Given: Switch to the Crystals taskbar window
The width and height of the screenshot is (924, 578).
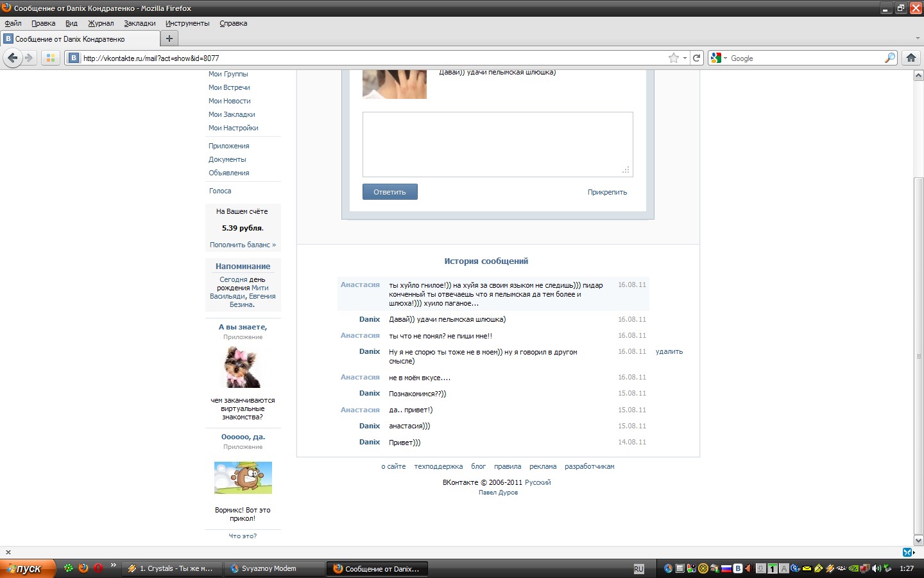Looking at the screenshot, I should pyautogui.click(x=173, y=568).
